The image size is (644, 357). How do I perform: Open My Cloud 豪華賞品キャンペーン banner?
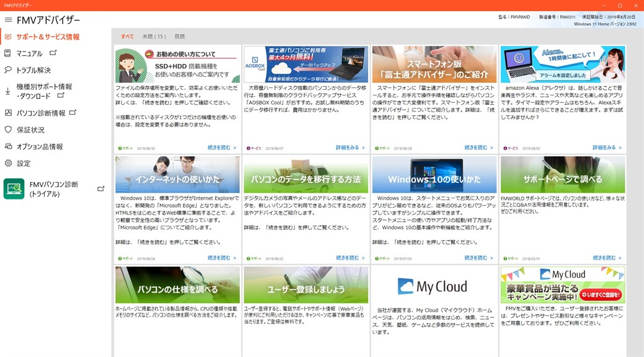(563, 284)
